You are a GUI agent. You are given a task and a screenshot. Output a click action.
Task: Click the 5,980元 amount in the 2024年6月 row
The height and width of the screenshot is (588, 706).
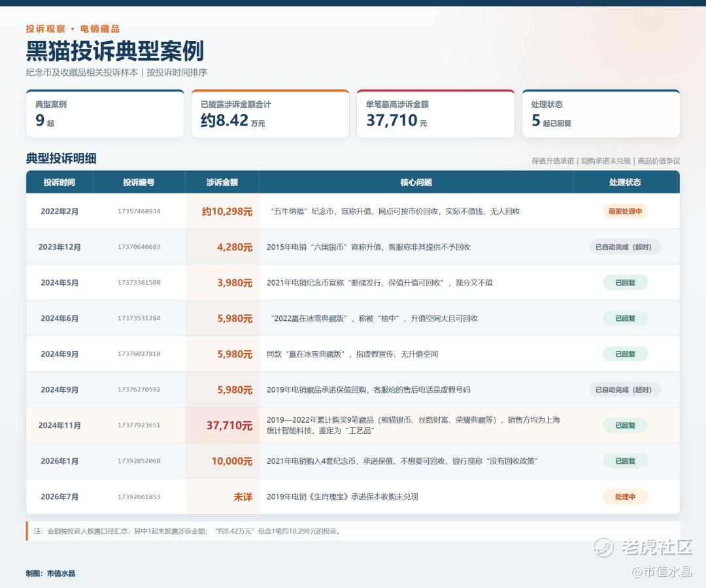(235, 318)
